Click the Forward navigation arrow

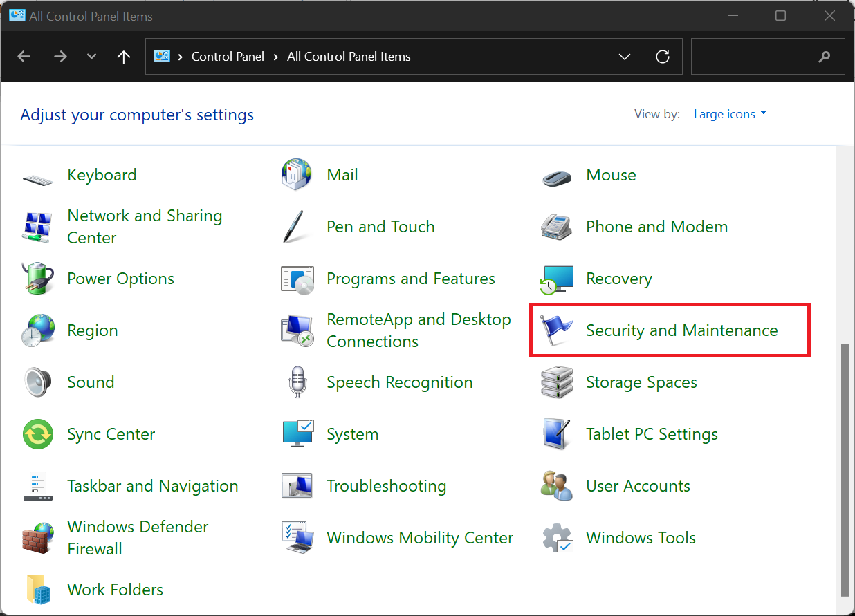60,57
